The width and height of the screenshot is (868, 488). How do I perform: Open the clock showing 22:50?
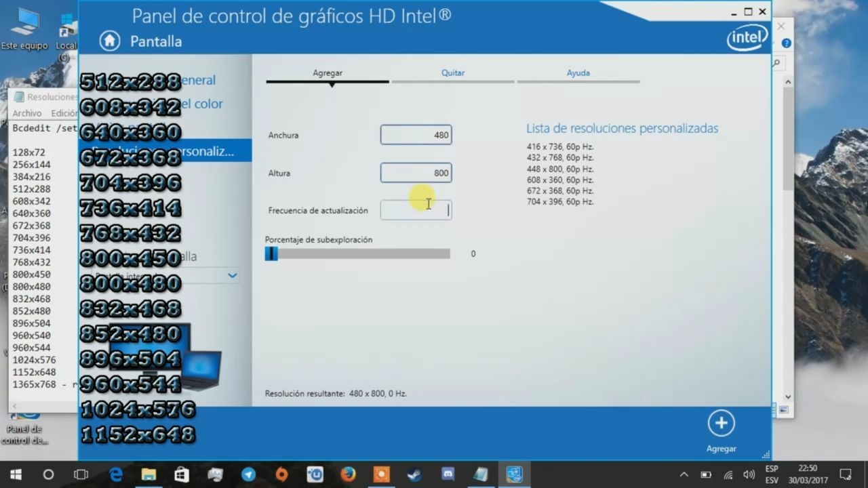(x=808, y=468)
